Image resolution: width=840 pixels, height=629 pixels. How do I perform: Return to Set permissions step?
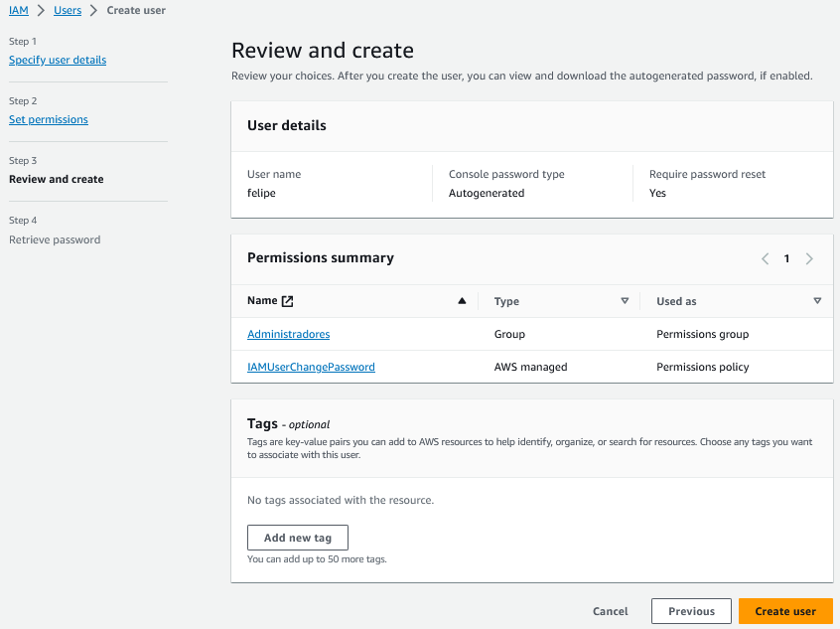pyautogui.click(x=49, y=119)
